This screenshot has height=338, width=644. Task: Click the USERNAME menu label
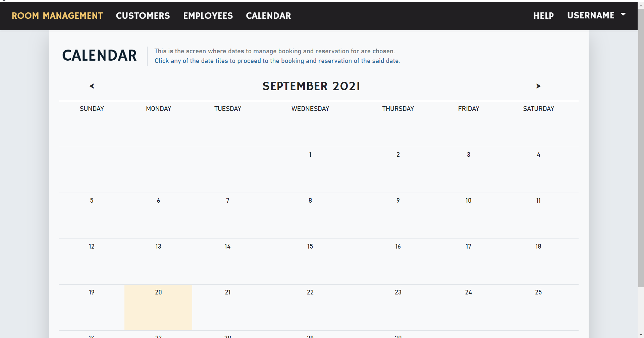(x=591, y=15)
